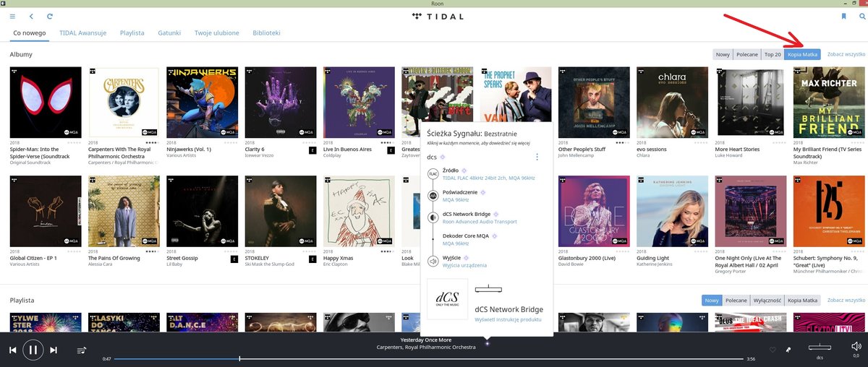This screenshot has width=868, height=367.
Task: Go to previous track
Action: click(12, 350)
